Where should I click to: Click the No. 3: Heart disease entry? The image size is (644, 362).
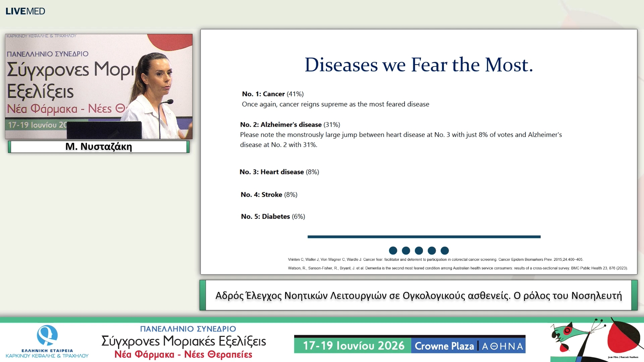pyautogui.click(x=279, y=172)
